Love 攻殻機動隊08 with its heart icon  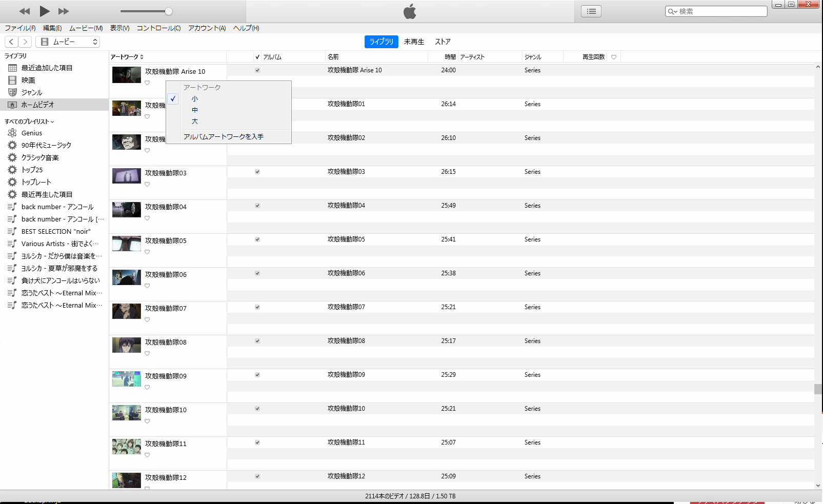click(x=147, y=354)
